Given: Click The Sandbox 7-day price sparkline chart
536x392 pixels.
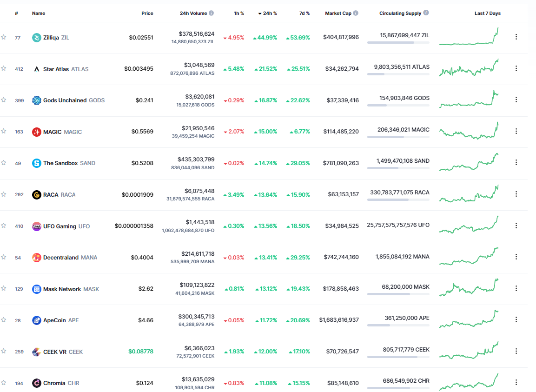Looking at the screenshot, I should pos(469,162).
